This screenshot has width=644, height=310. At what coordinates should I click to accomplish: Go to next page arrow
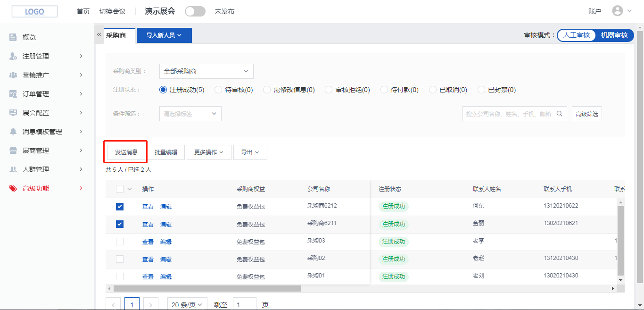tap(150, 305)
